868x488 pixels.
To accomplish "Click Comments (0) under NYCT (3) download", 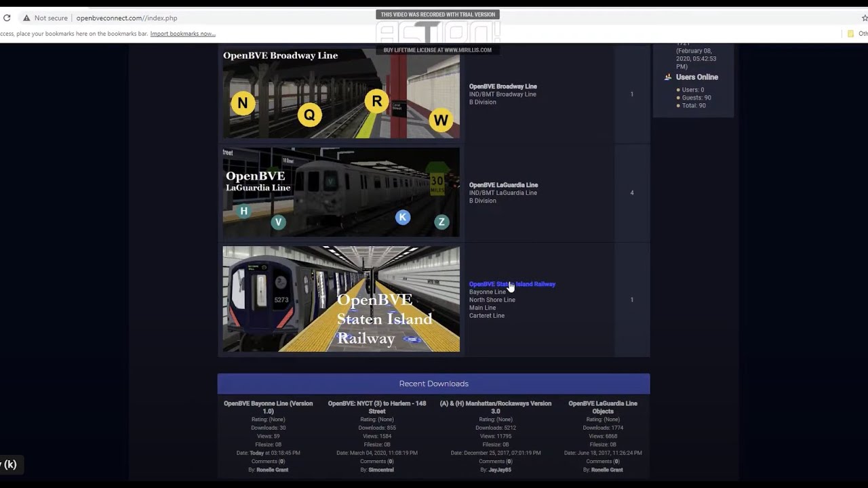I will click(x=377, y=462).
